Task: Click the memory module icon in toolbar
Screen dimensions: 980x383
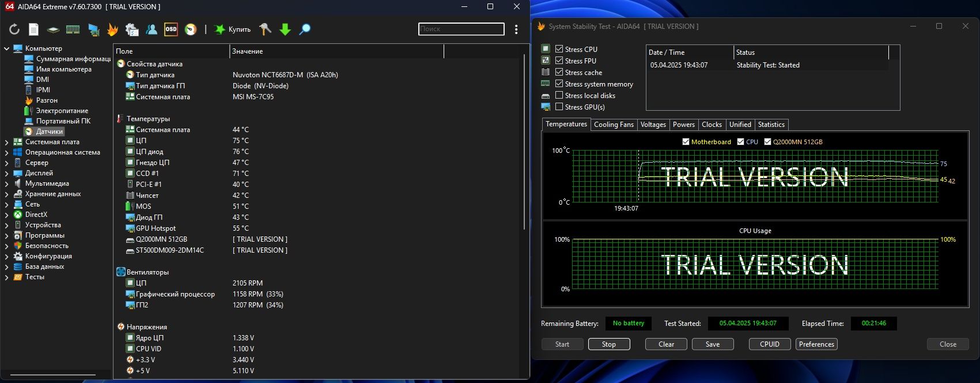Action: point(73,29)
